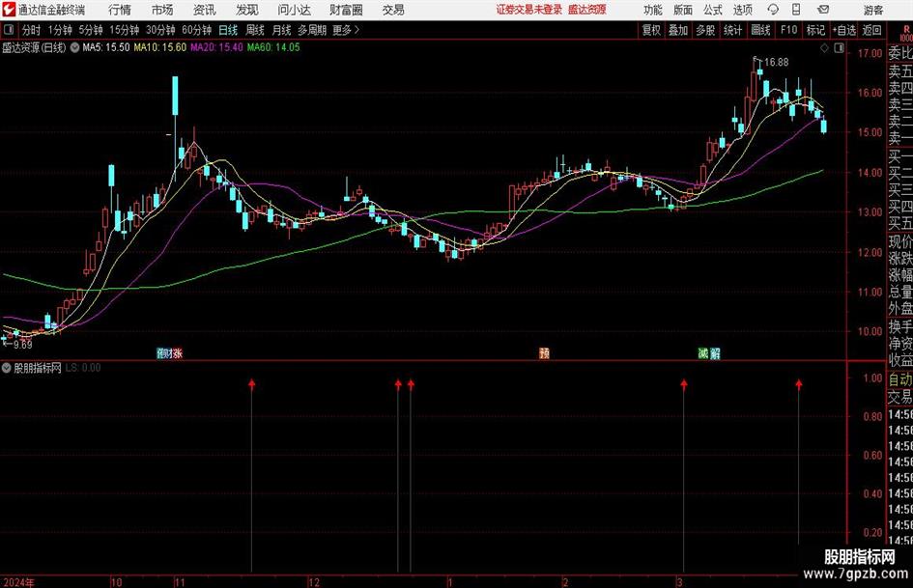Click the 现价 row in right panel
The image size is (913, 588).
[900, 241]
